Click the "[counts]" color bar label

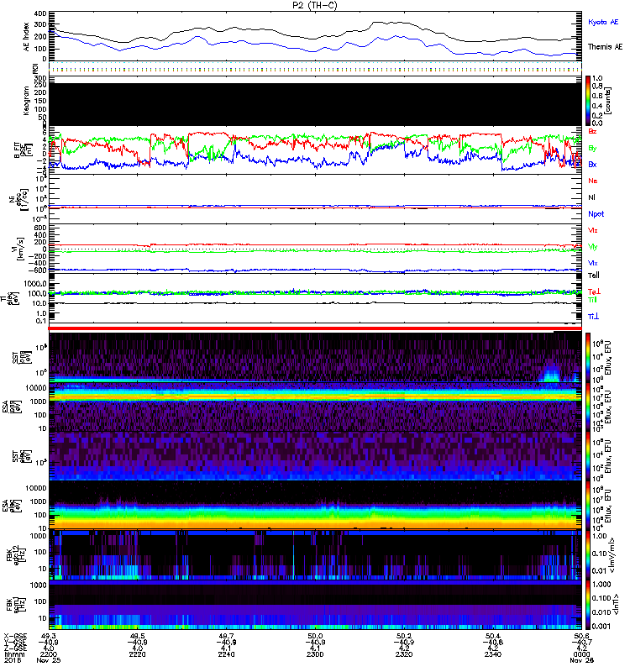pos(608,101)
